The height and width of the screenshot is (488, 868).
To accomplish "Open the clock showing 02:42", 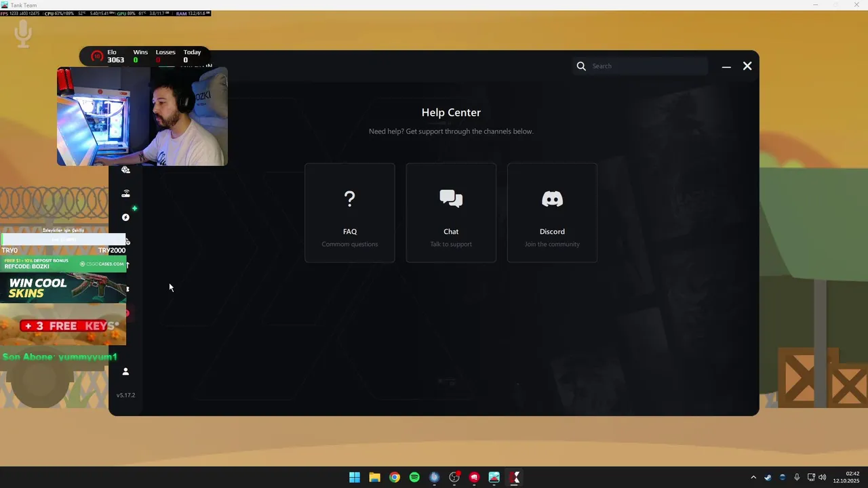I will [x=846, y=477].
